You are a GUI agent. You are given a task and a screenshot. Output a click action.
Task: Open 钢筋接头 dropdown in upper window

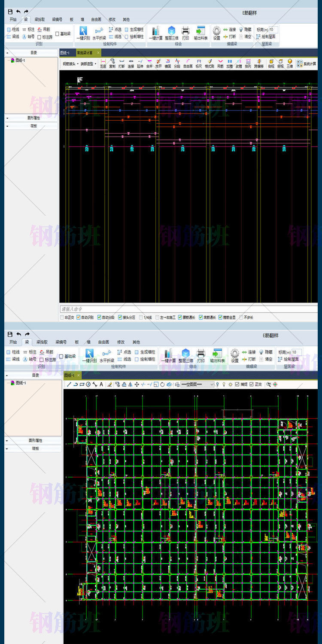(x=70, y=64)
